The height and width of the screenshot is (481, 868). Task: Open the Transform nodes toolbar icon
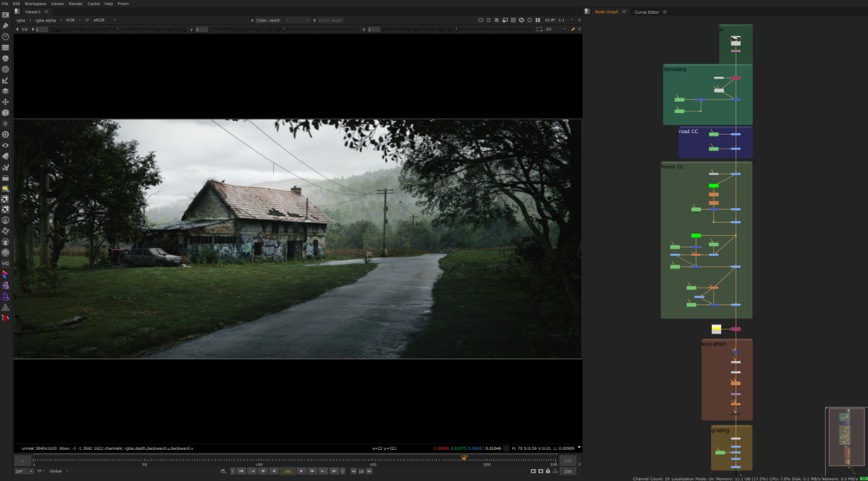coord(5,102)
